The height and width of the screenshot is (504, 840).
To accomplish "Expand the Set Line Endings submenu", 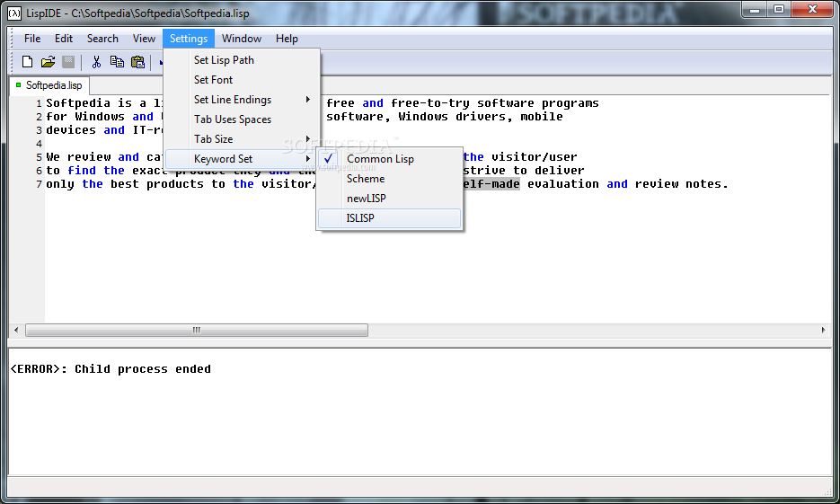I will [243, 100].
